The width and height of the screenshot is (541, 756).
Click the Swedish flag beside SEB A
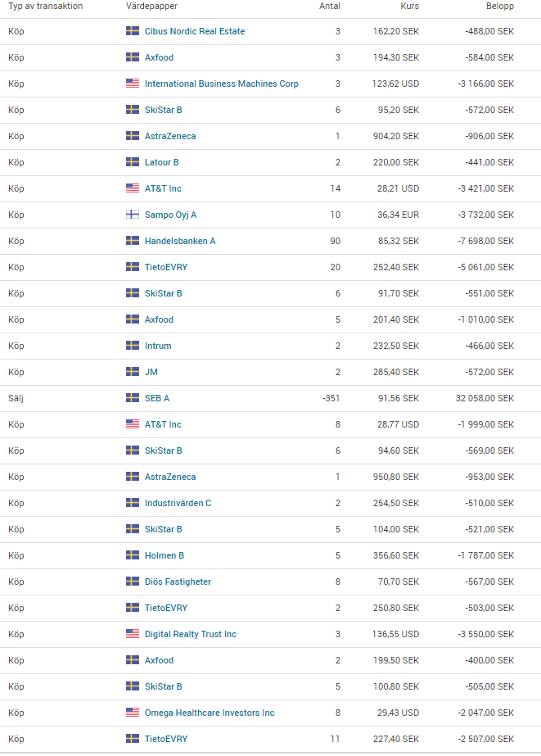[133, 398]
